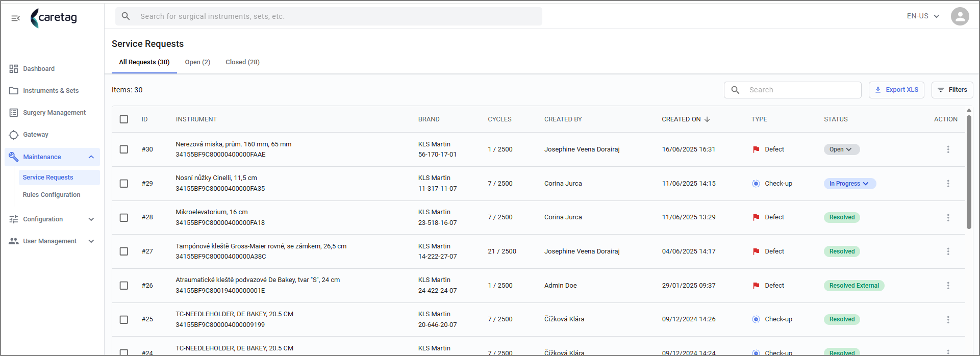Click creator name Admin Doe
Viewport: 980px width, 356px height.
(561, 286)
